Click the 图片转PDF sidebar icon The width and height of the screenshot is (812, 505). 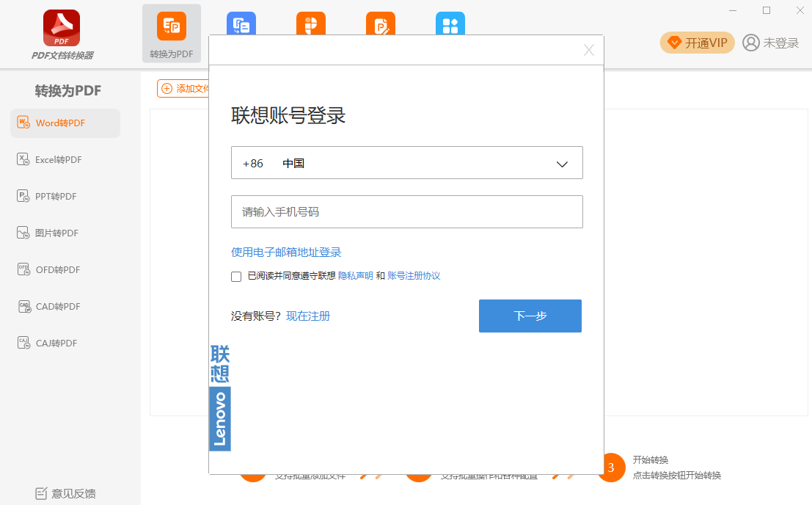[x=23, y=233]
